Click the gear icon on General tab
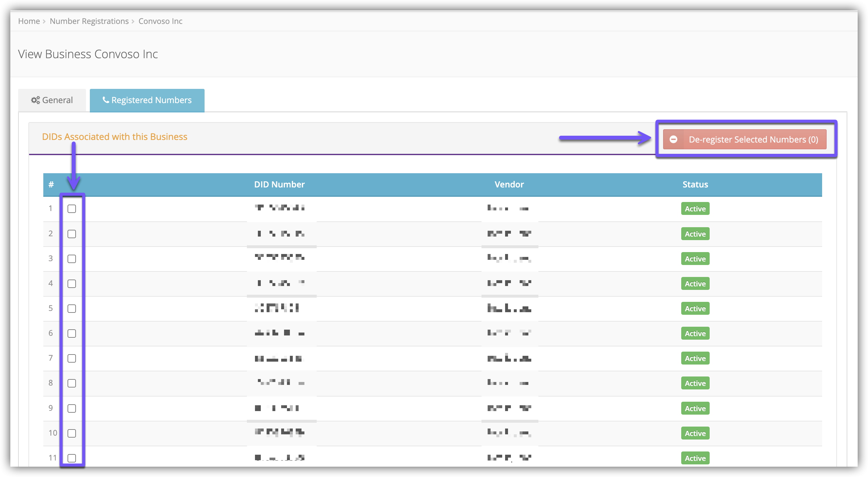 tap(35, 100)
